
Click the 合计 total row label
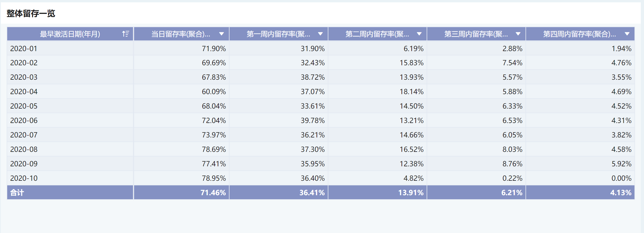17,193
